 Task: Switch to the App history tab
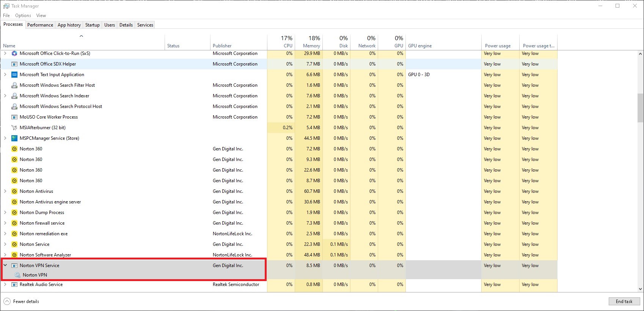[x=69, y=25]
